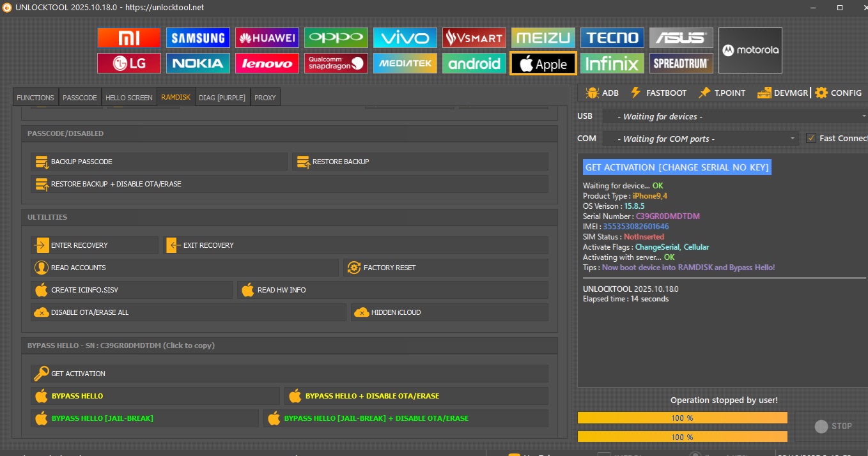This screenshot has width=868, height=456.
Task: Switch to the RAMDISK tab
Action: point(176,97)
